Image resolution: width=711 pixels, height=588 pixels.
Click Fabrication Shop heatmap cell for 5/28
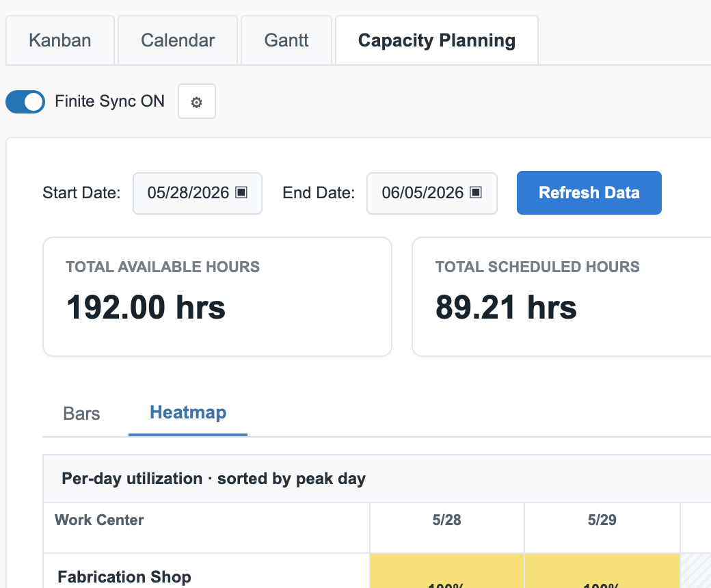coord(446,571)
